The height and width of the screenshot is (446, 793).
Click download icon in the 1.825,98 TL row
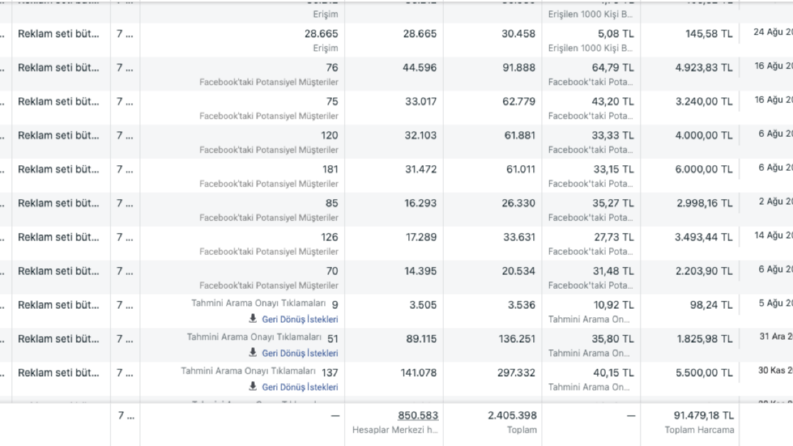click(x=253, y=352)
